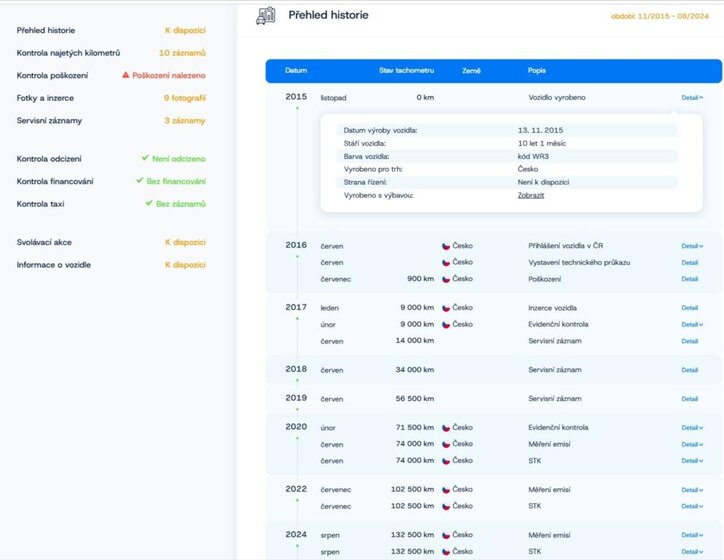Click the red warning triangle for Poškození nalezeno
The height and width of the screenshot is (560, 724).
click(126, 75)
